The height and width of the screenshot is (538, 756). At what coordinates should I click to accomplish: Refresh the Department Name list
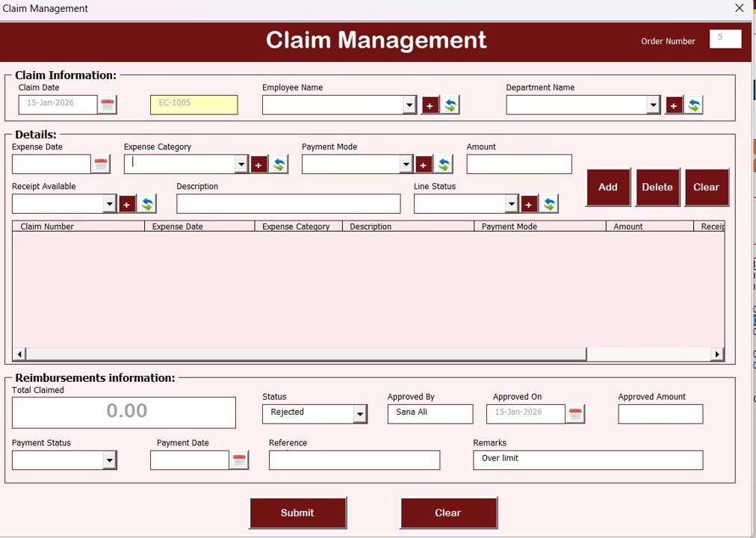pos(694,105)
